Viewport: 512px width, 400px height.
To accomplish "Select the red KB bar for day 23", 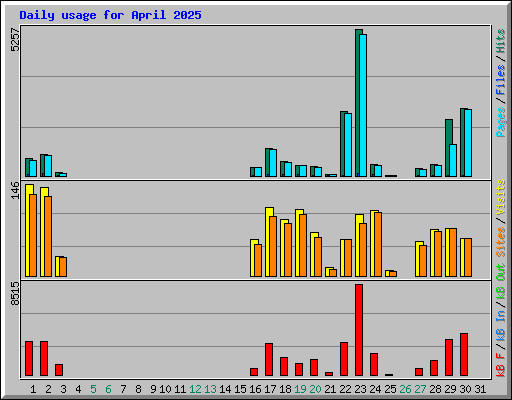I will point(359,330).
